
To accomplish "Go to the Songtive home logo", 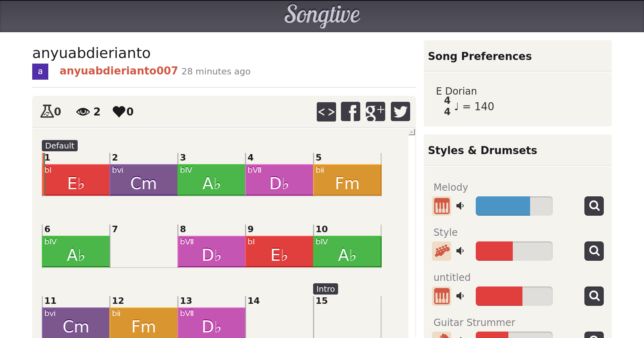I will click(322, 15).
